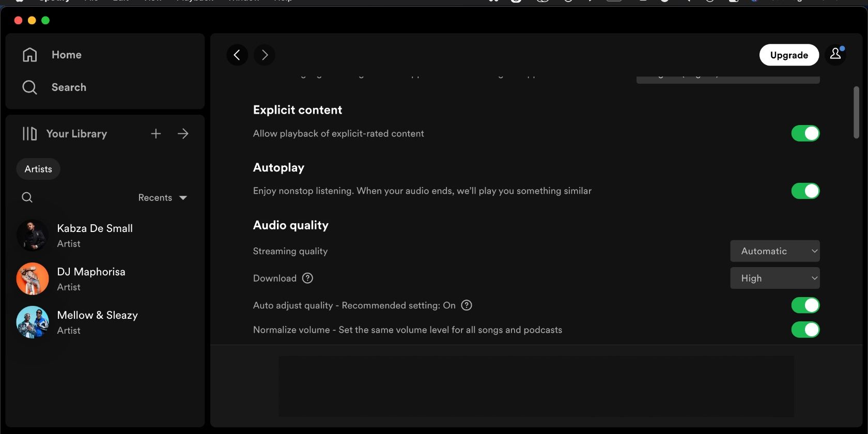Open Kabza De Small artist thumbnail
868x434 pixels.
pyautogui.click(x=33, y=236)
